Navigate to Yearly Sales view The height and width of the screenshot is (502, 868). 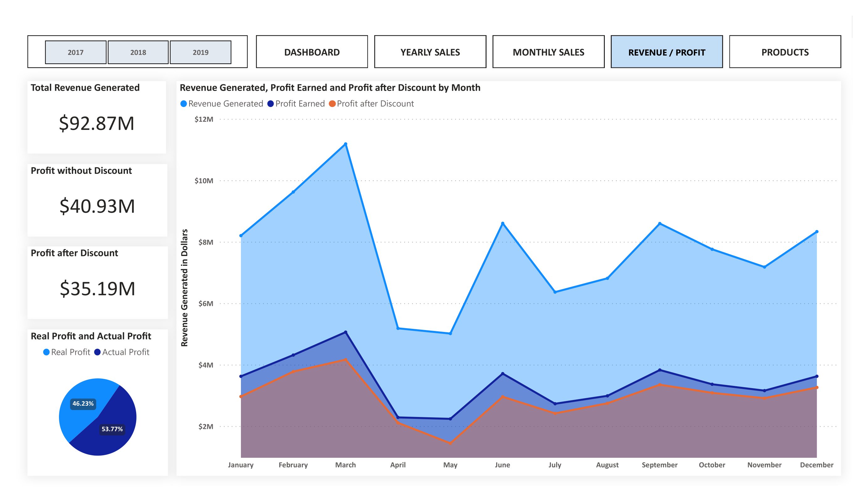[x=430, y=52]
